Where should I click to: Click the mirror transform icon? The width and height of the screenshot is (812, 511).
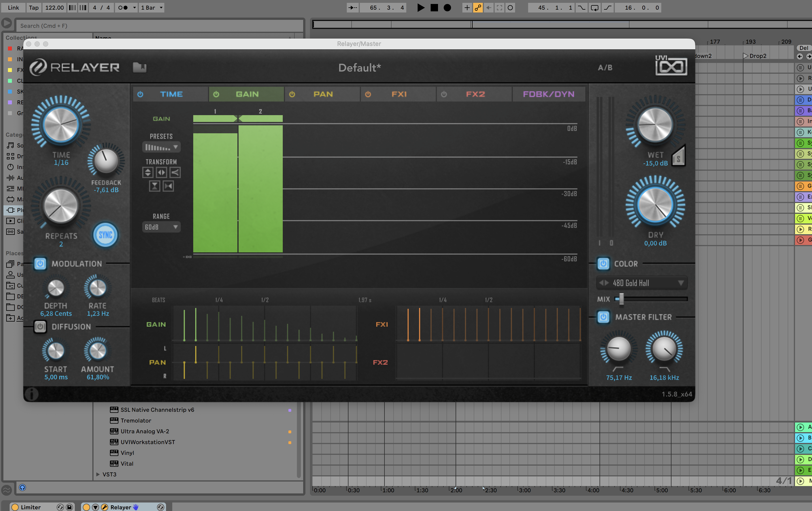[x=168, y=186]
